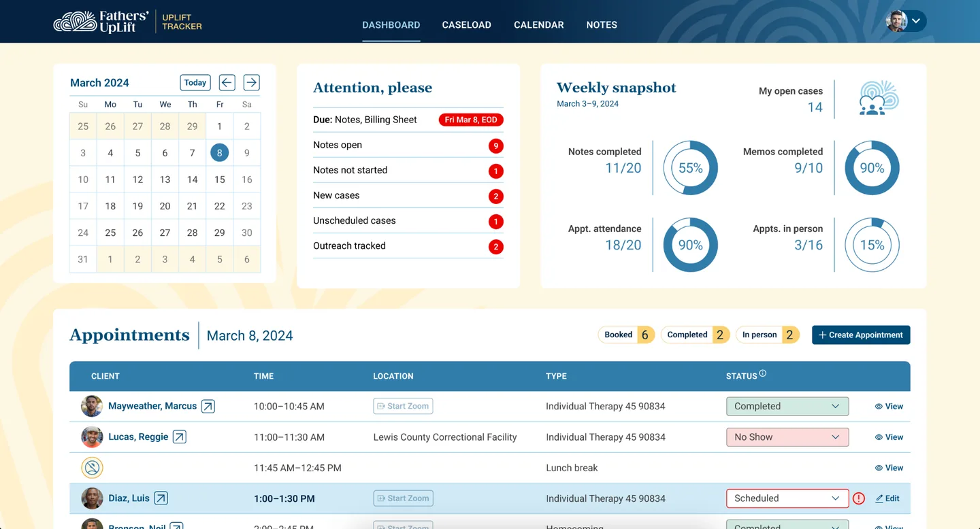Switch to the CASELOAD tab

tap(466, 24)
